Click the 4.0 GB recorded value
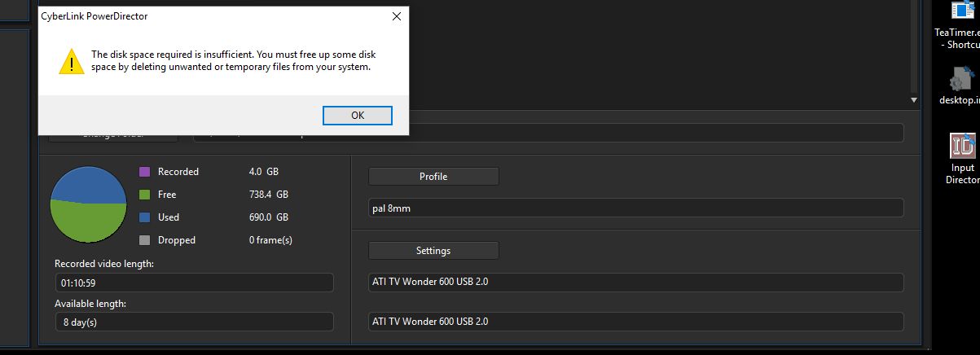 264,172
